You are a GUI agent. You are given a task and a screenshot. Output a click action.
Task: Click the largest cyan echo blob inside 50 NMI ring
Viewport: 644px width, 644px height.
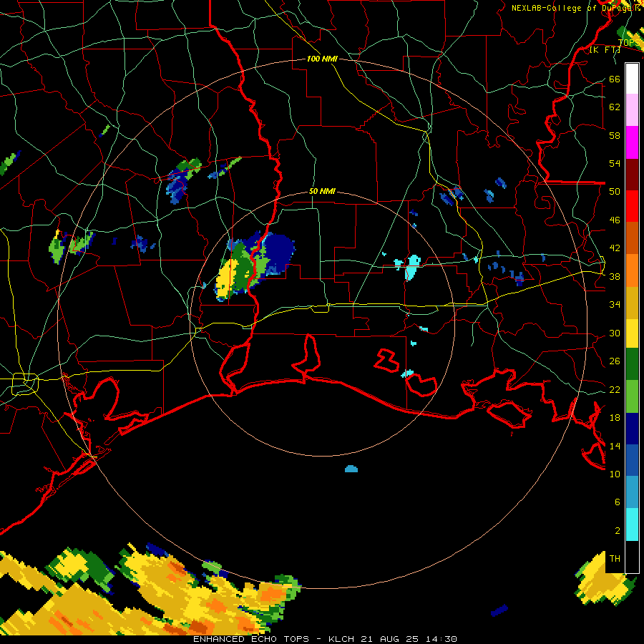412,267
